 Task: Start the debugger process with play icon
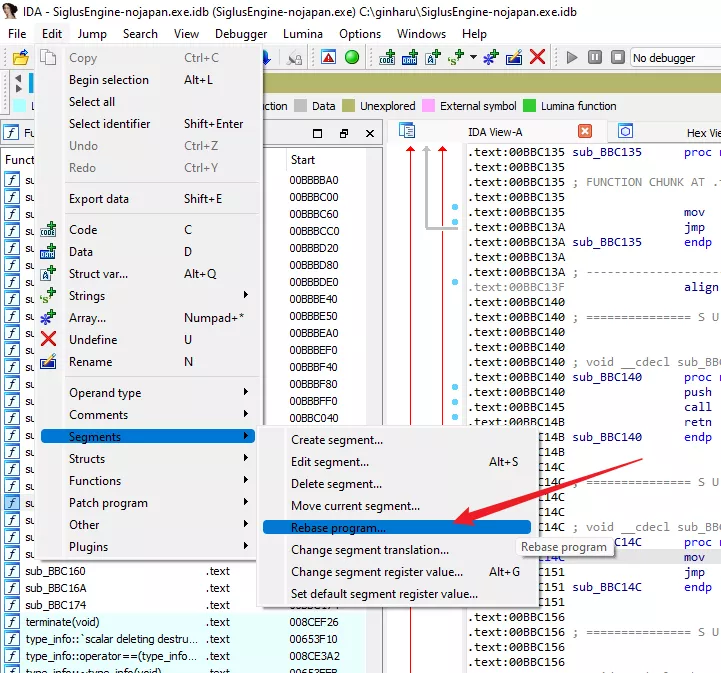pyautogui.click(x=572, y=57)
